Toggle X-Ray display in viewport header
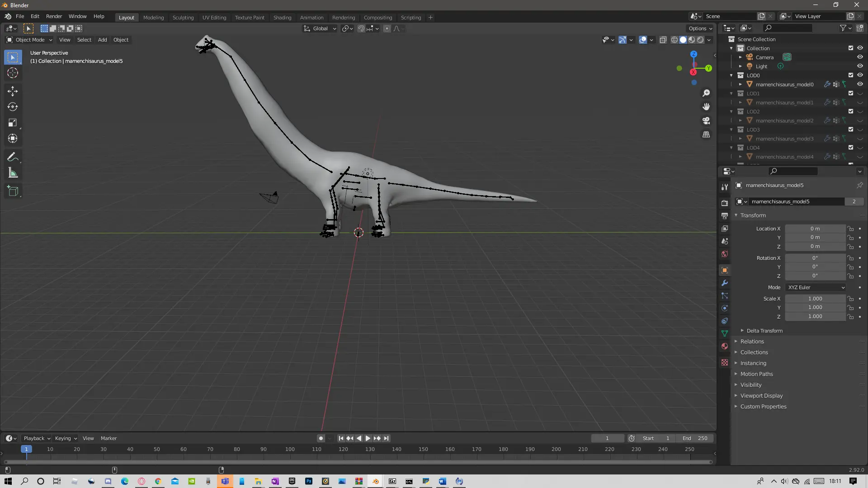Image resolution: width=868 pixels, height=488 pixels. tap(663, 40)
